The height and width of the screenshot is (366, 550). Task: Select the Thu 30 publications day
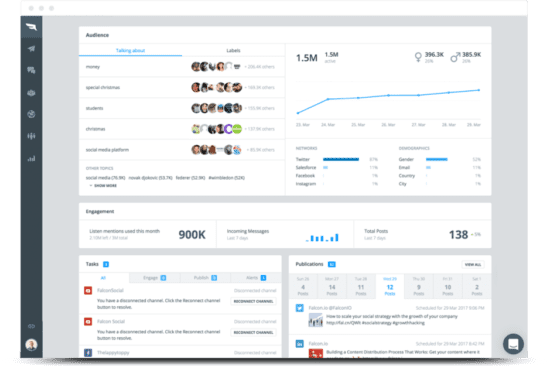(x=419, y=286)
